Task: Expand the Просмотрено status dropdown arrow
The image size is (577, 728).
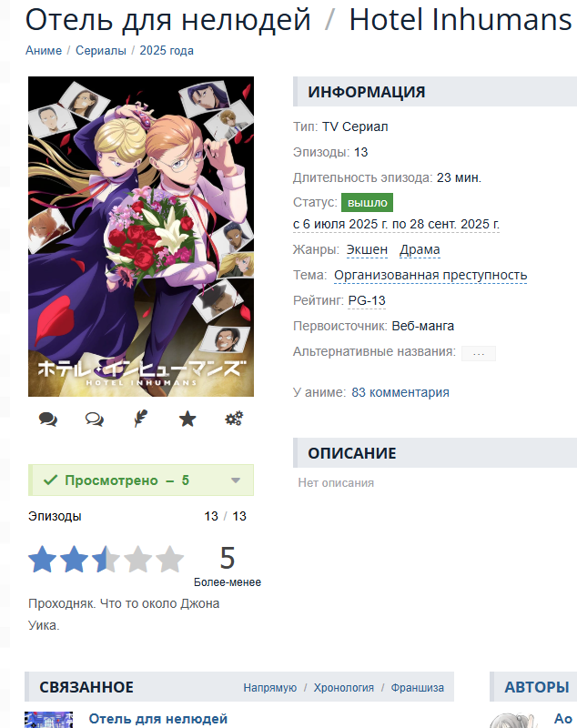Action: point(236,480)
